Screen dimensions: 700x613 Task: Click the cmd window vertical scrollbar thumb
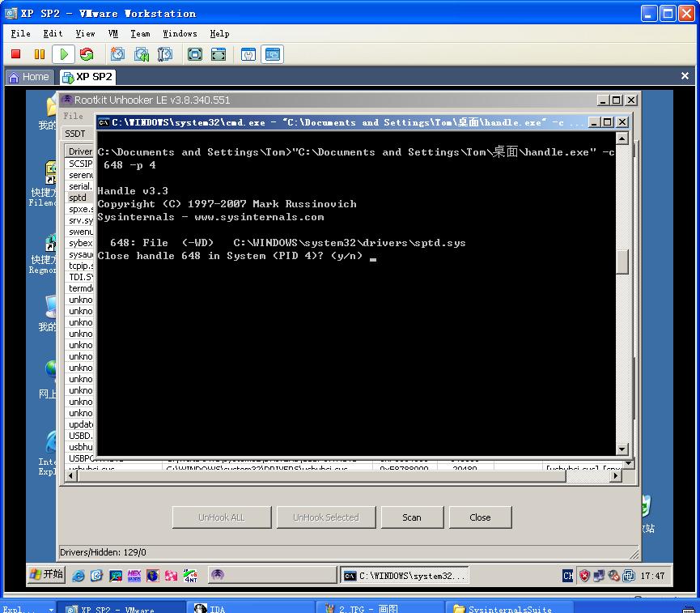coord(622,262)
